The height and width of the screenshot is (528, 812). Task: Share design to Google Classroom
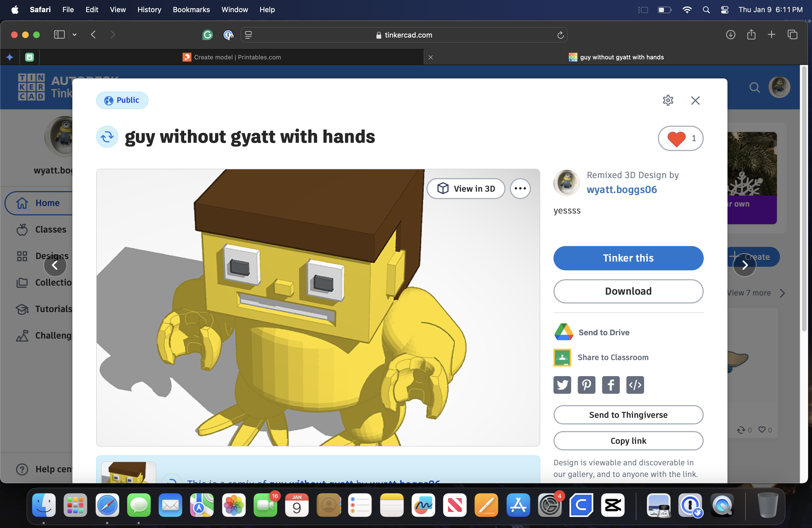601,357
